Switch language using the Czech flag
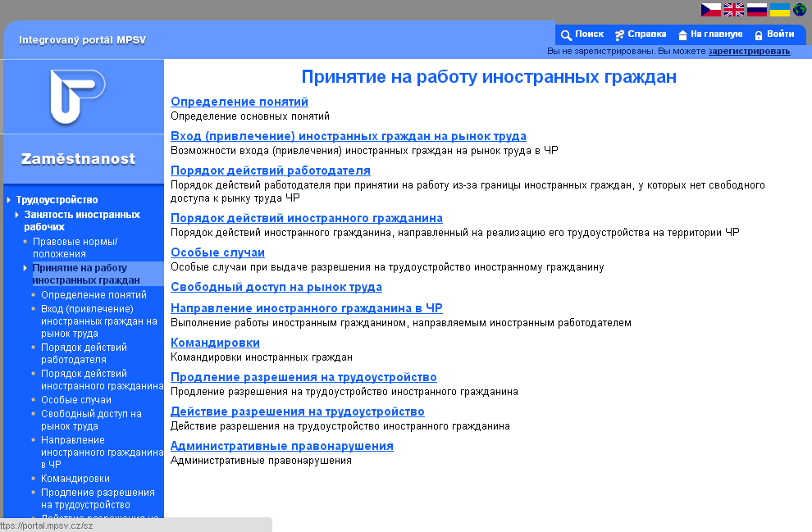Image resolution: width=812 pixels, height=532 pixels. [x=710, y=10]
